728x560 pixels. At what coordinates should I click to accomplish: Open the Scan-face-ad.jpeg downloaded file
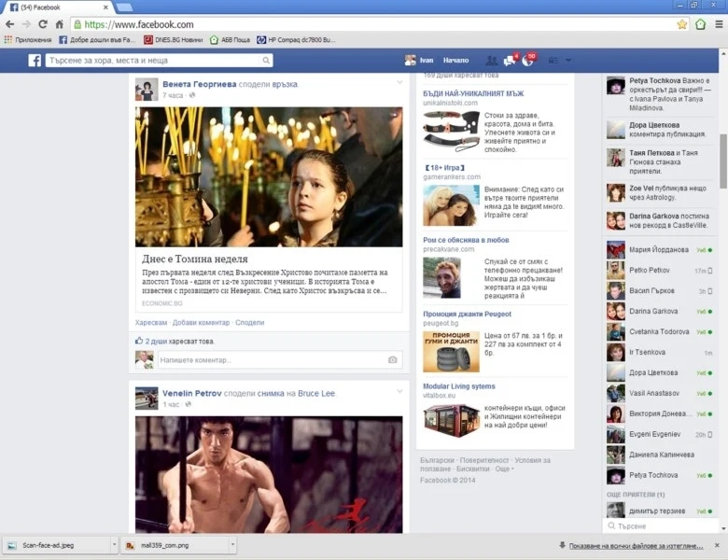(x=58, y=545)
